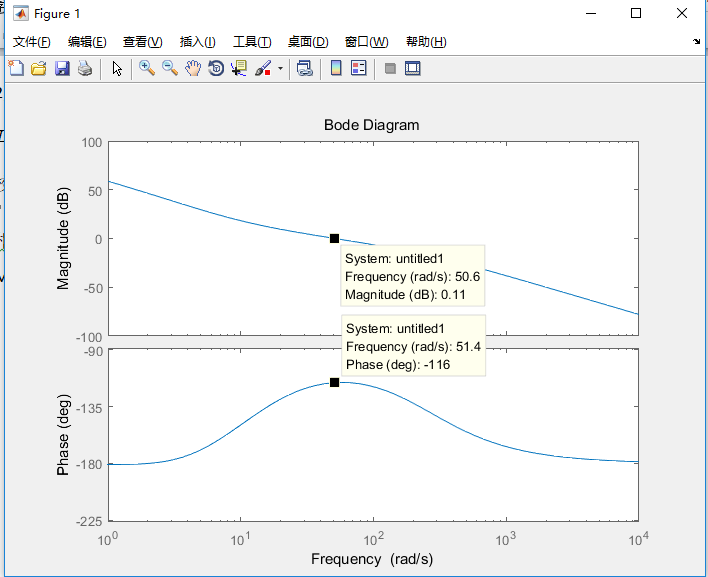Screen dimensions: 708x577
Task: Select the Pan hand tool
Action: (193, 69)
